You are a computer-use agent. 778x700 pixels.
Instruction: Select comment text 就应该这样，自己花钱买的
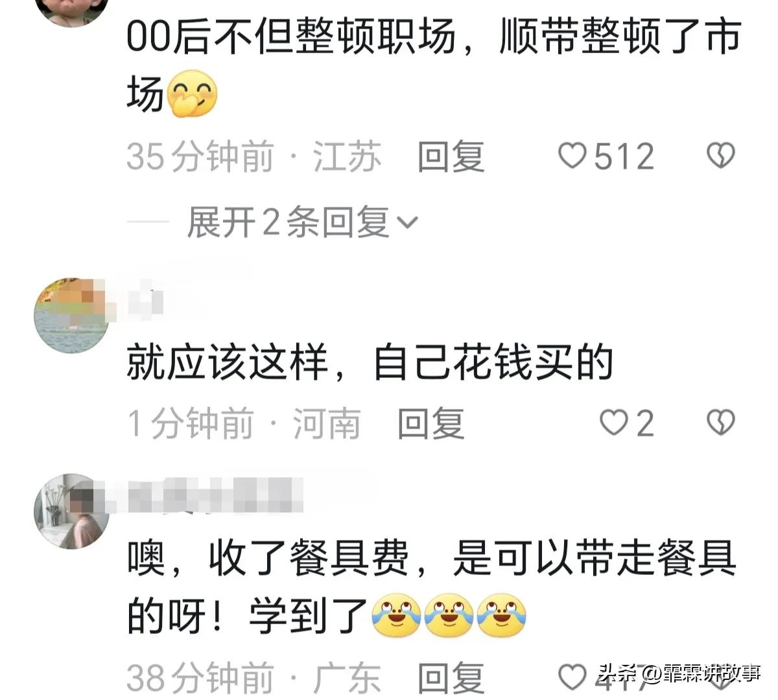pos(370,363)
